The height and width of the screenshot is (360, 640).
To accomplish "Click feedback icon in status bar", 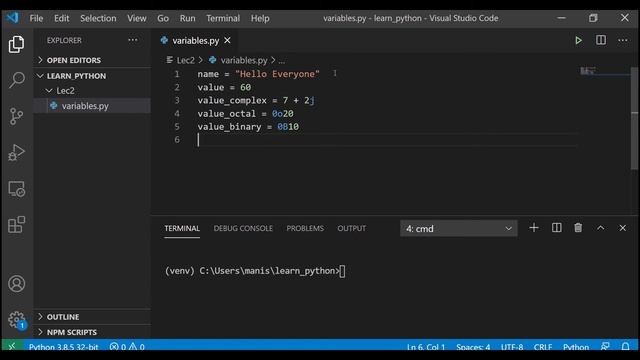I will click(x=605, y=347).
